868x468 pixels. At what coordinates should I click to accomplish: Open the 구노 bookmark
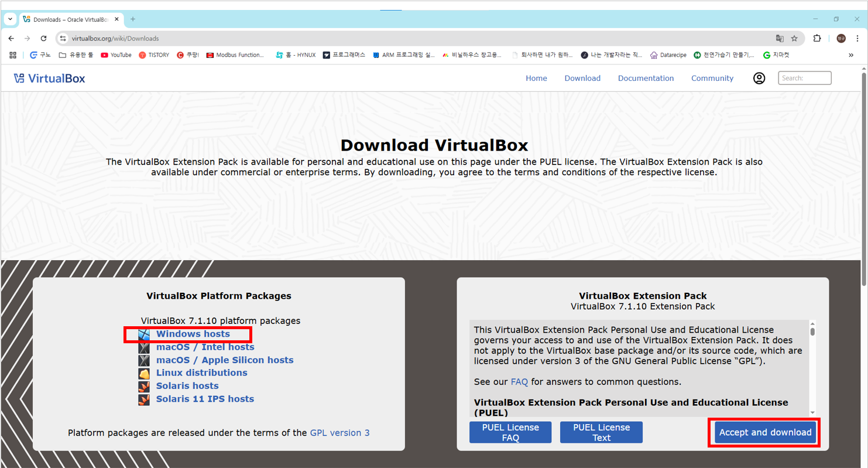40,55
